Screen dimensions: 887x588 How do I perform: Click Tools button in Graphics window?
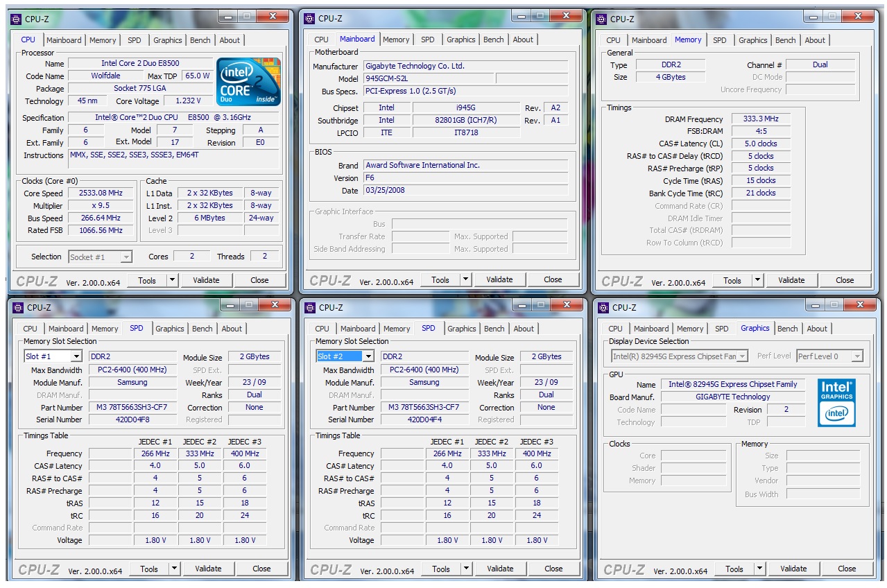pos(734,569)
